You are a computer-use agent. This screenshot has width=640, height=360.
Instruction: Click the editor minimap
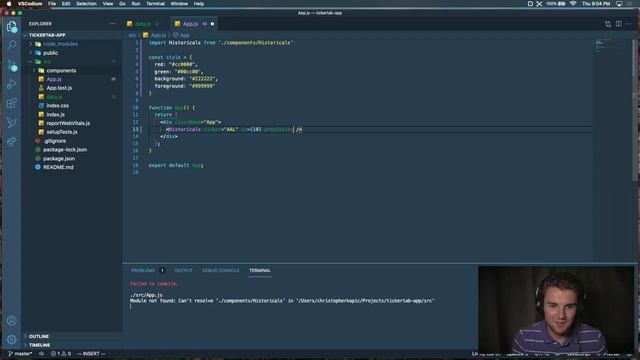(x=612, y=45)
